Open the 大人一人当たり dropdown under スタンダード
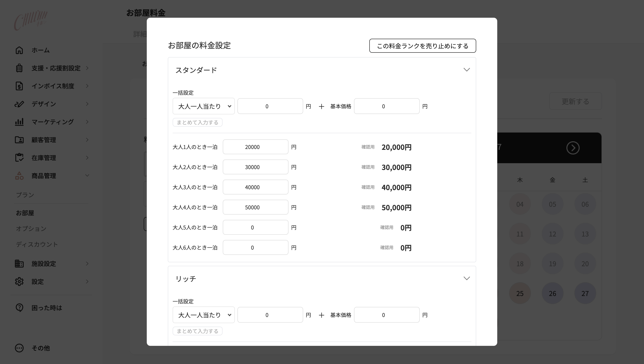 point(203,106)
